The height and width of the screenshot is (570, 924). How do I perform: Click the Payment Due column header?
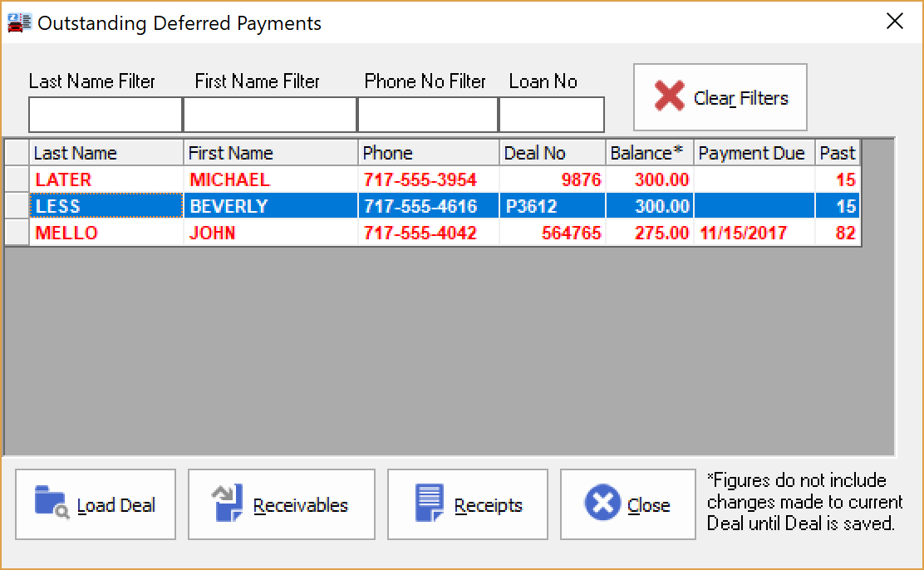click(752, 153)
